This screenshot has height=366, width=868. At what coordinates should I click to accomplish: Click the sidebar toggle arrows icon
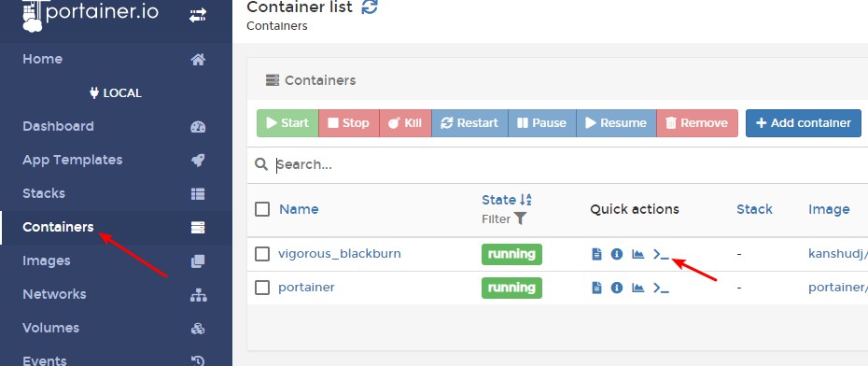(x=198, y=16)
